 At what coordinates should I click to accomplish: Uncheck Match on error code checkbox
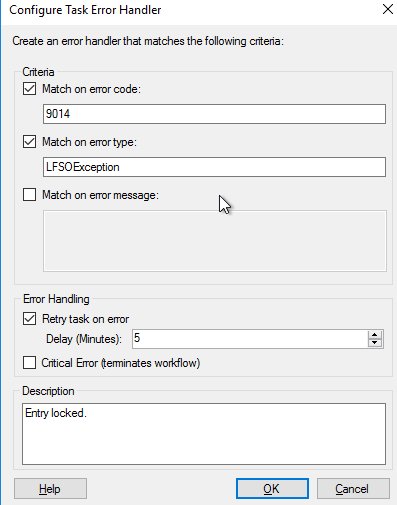[29, 89]
